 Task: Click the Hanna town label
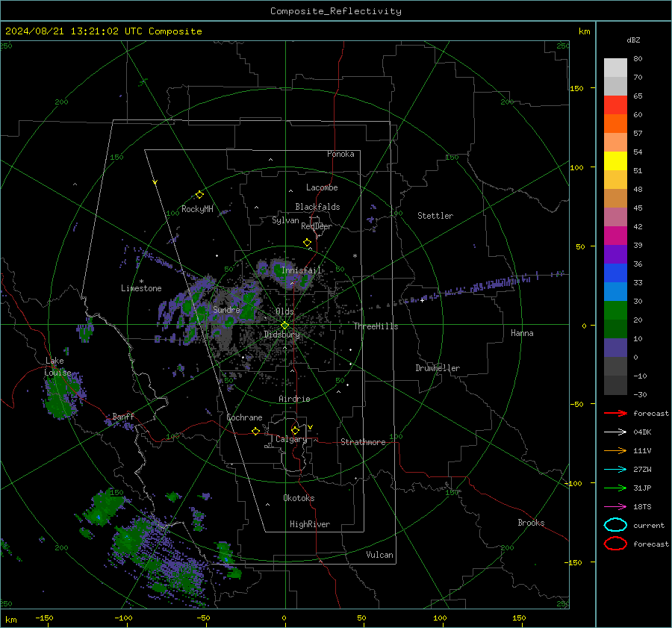522,333
